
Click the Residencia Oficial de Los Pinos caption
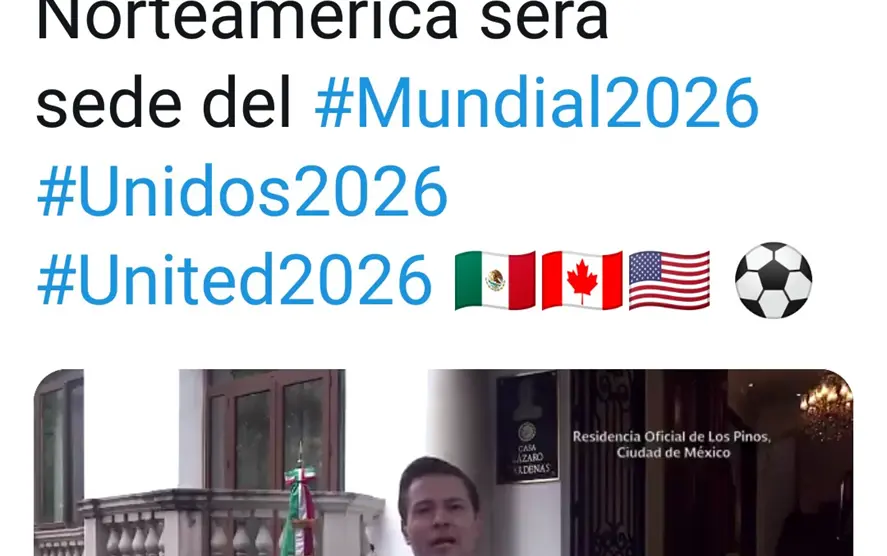[x=671, y=437]
